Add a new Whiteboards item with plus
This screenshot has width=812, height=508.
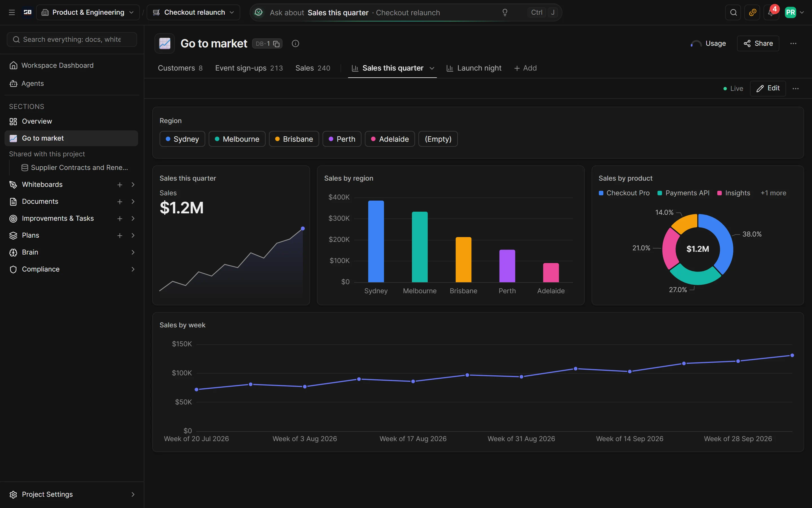pyautogui.click(x=120, y=185)
